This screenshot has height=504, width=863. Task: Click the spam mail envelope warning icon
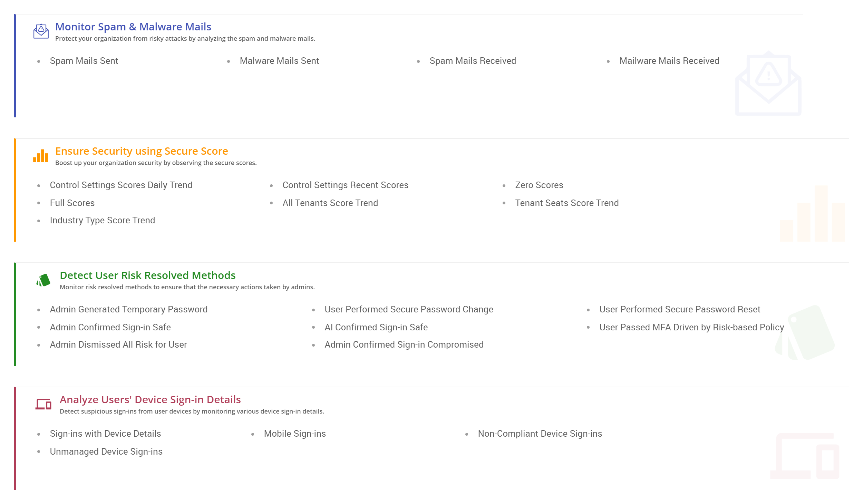coord(41,31)
